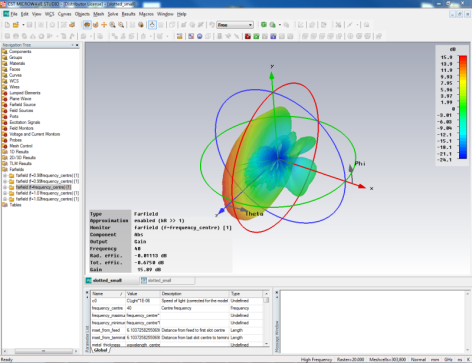The height and width of the screenshot is (363, 472).
Task: Click Meshcells=303,800 in status bar
Action: click(x=387, y=360)
